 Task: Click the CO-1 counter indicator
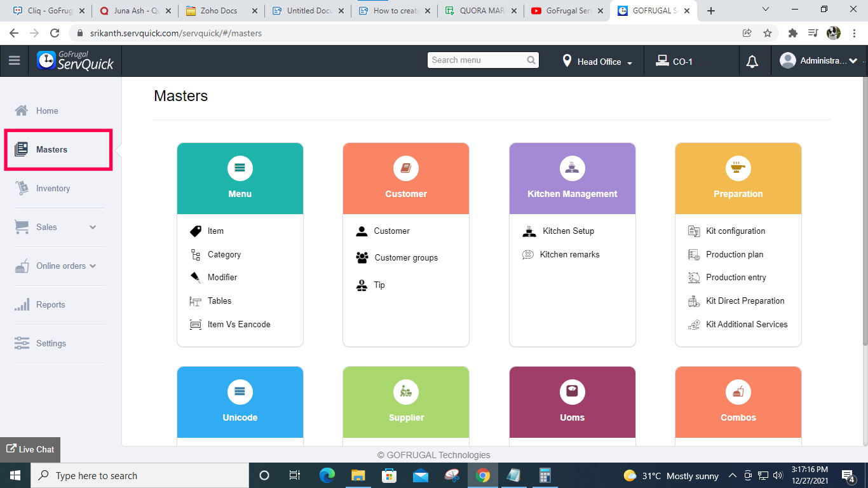(674, 62)
